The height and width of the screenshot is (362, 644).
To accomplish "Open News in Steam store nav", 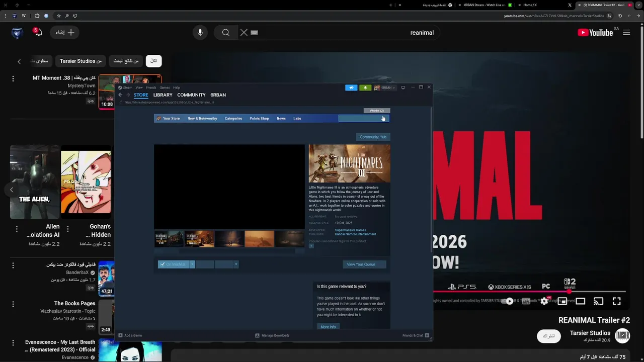I will click(x=281, y=119).
